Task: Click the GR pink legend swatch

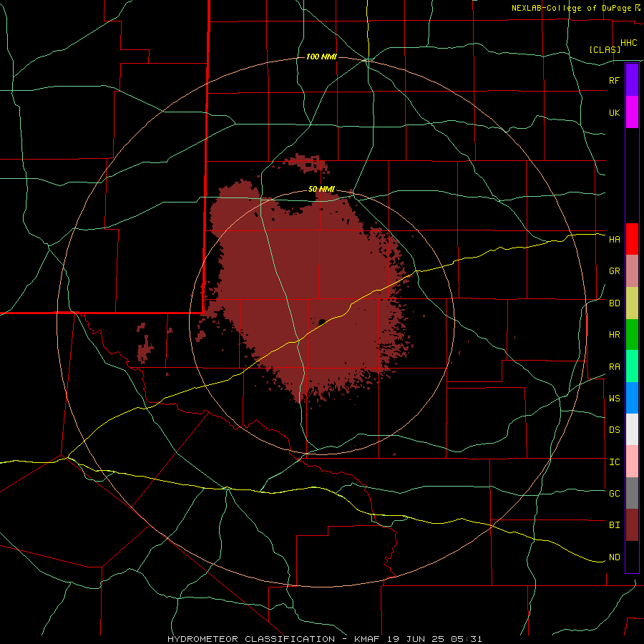Action: (632, 271)
